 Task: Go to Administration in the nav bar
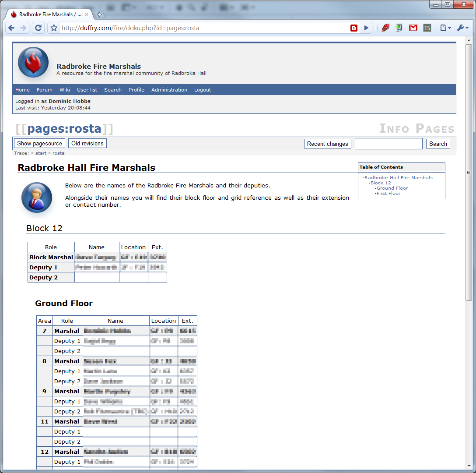coord(169,90)
